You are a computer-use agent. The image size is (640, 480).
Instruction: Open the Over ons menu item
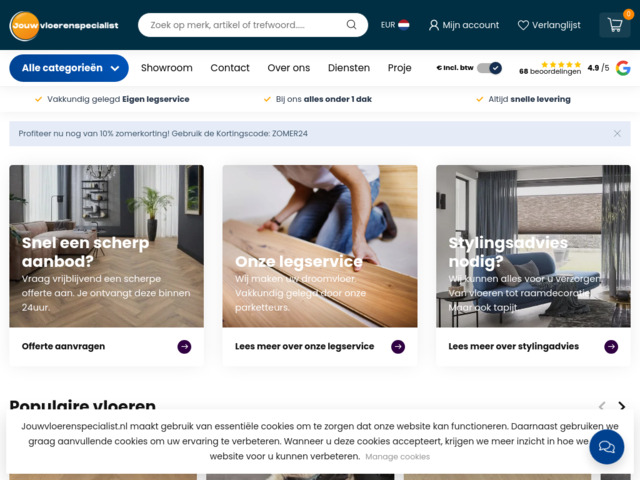(289, 68)
